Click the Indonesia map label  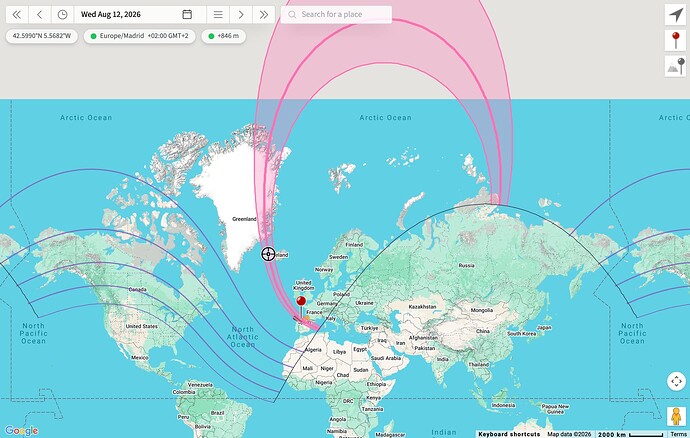[503, 405]
